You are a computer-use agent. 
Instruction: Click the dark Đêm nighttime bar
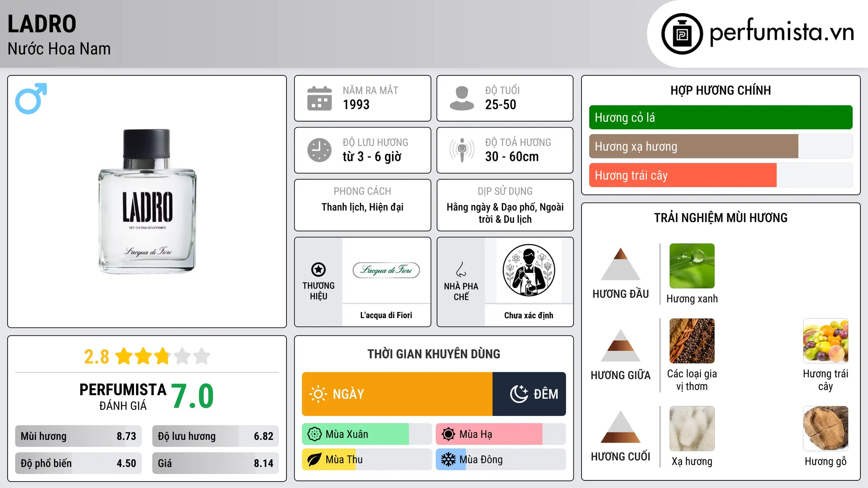[529, 394]
